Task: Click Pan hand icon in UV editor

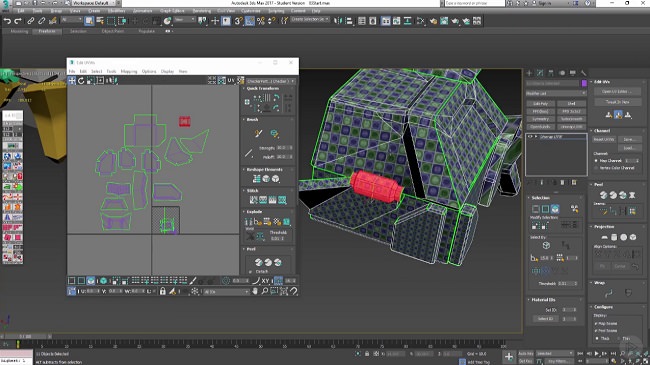Action: coord(255,291)
